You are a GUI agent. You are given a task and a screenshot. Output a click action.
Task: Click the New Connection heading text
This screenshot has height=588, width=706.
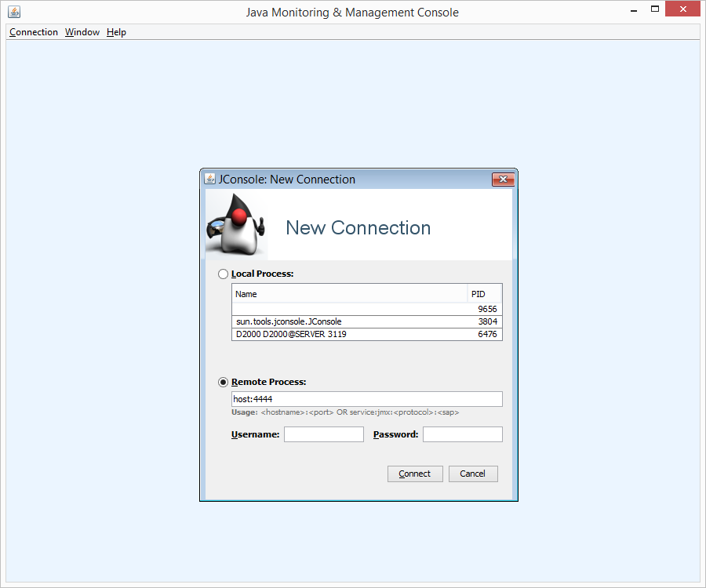[358, 228]
